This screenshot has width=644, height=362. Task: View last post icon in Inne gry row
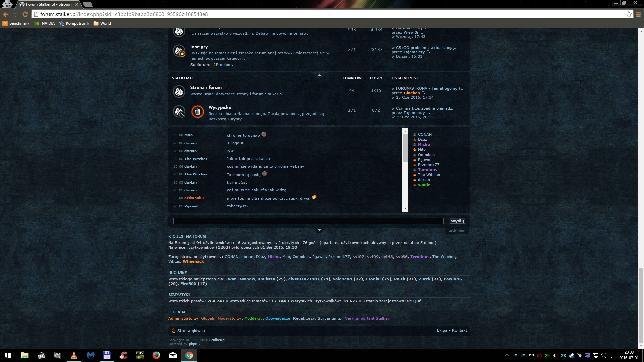point(428,52)
